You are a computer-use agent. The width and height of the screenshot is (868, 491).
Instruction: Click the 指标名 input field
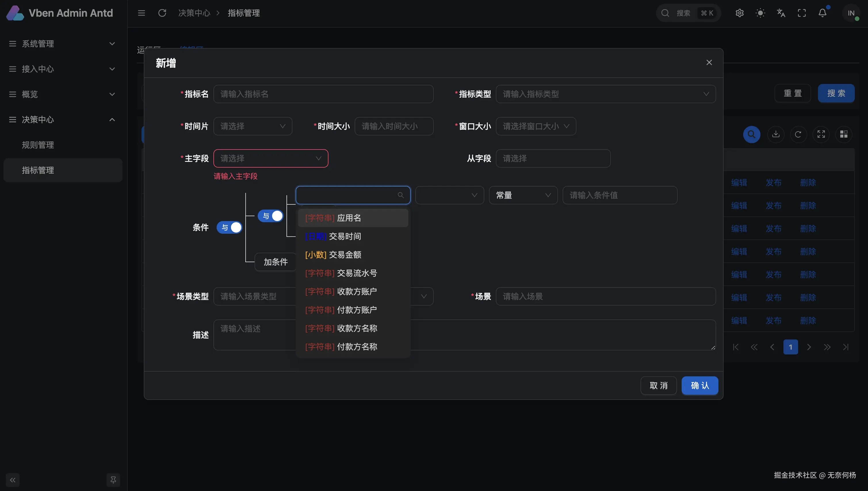click(323, 94)
